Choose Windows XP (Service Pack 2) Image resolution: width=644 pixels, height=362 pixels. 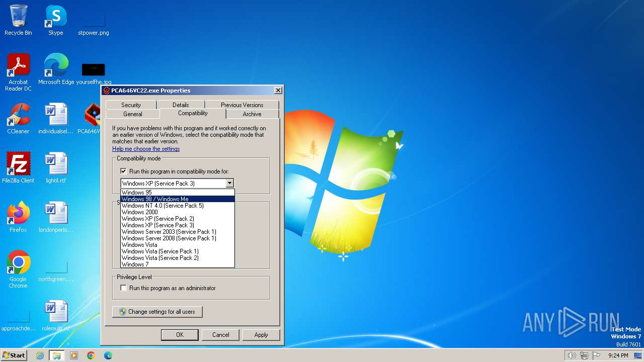point(178,219)
